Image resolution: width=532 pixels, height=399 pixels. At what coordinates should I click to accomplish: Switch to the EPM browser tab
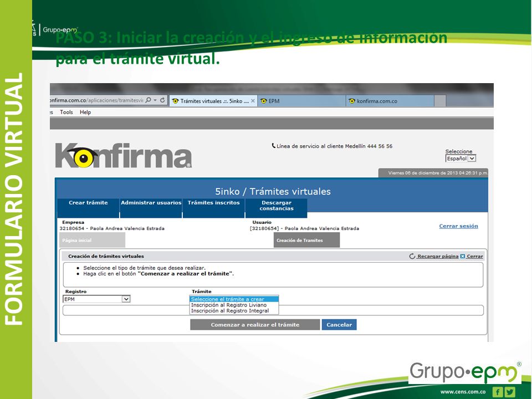[301, 101]
